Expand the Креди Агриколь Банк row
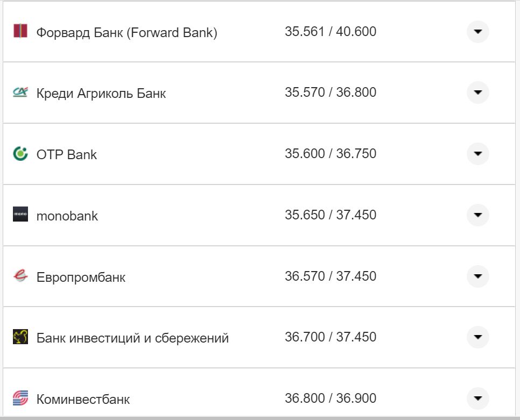The width and height of the screenshot is (520, 420). 478,92
